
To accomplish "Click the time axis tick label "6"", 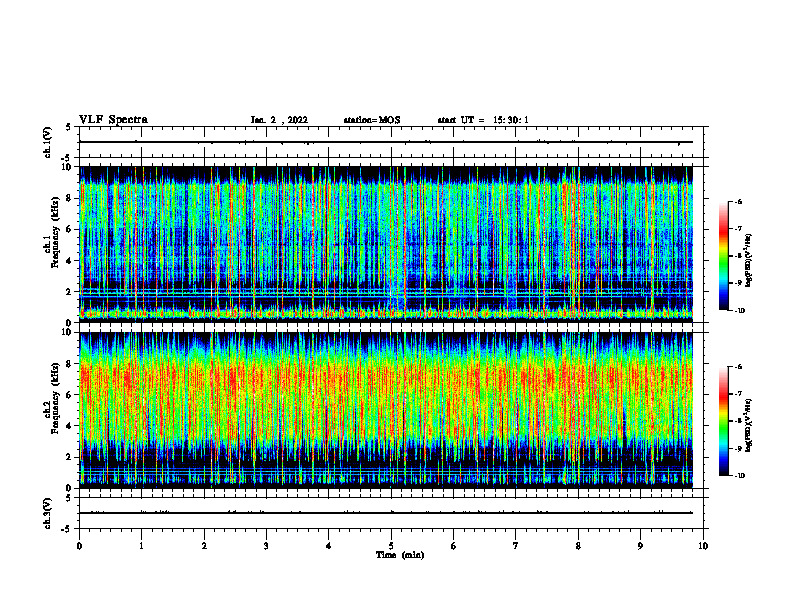I will [453, 546].
